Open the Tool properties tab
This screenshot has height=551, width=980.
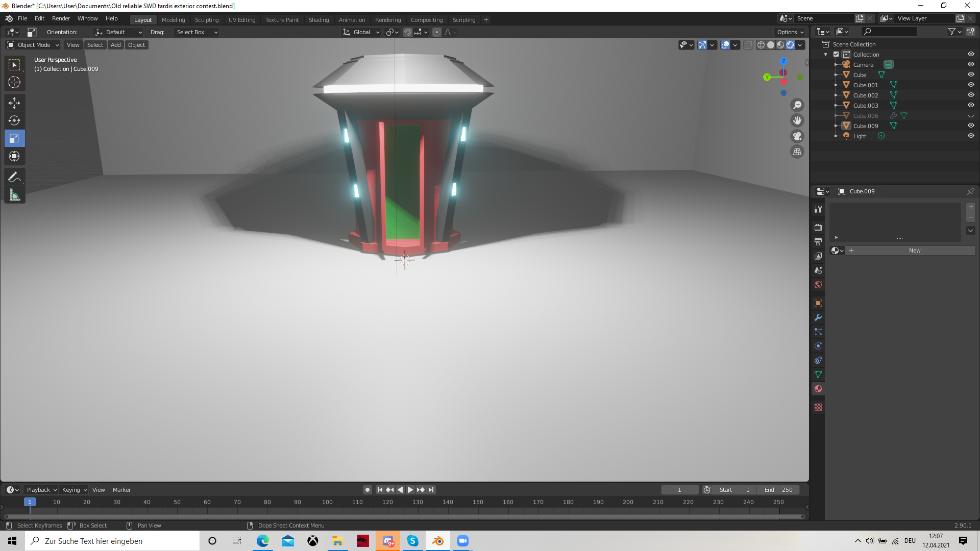818,209
